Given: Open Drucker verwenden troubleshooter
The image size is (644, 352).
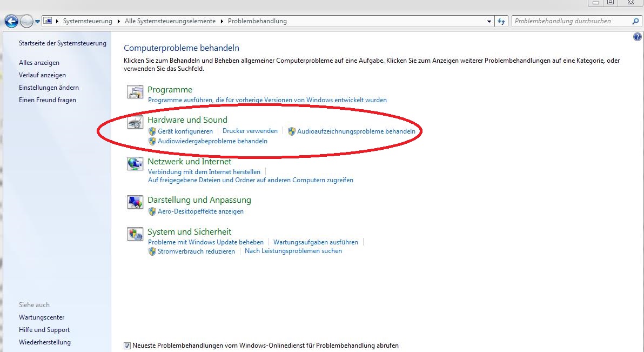Looking at the screenshot, I should pyautogui.click(x=250, y=131).
